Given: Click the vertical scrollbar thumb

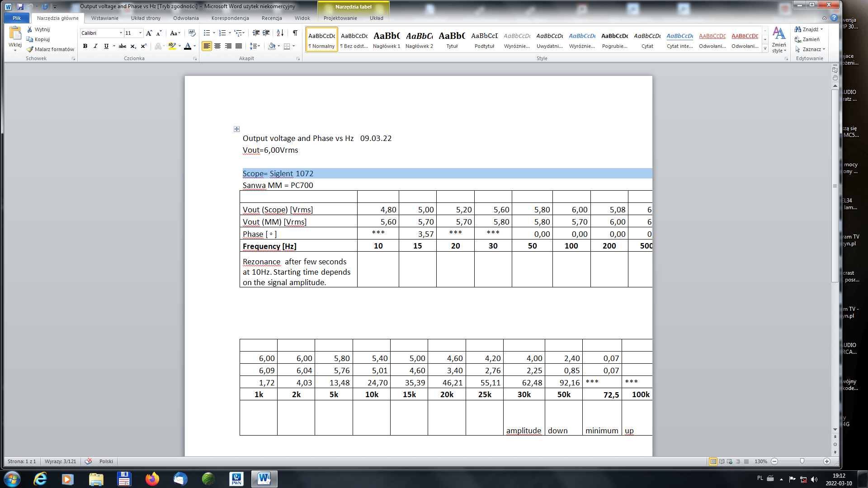Looking at the screenshot, I should click(835, 185).
